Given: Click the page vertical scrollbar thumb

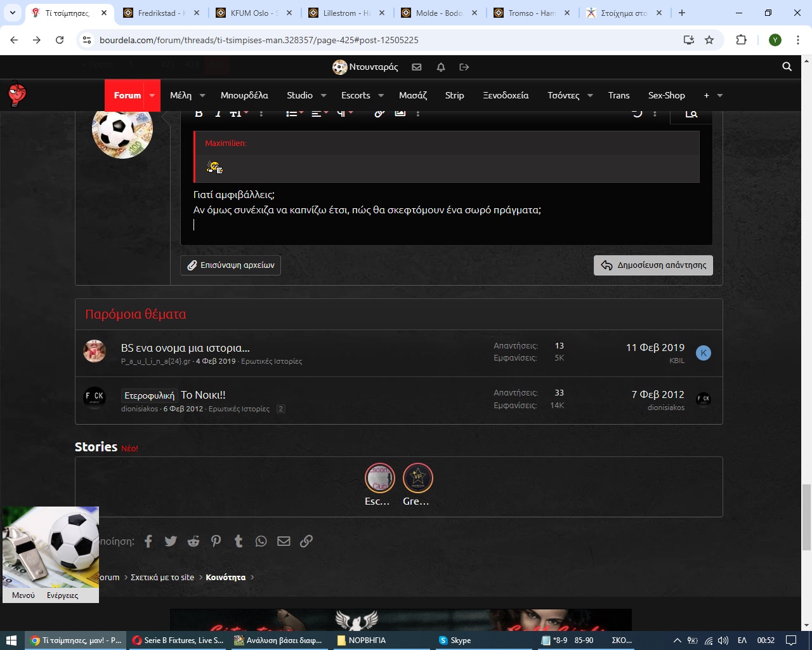Looking at the screenshot, I should tap(806, 517).
